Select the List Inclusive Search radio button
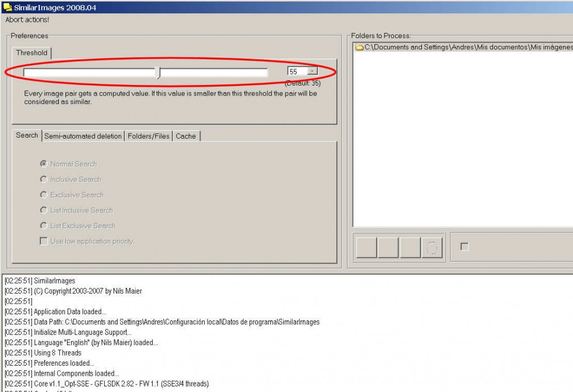573x392 pixels. tap(44, 210)
